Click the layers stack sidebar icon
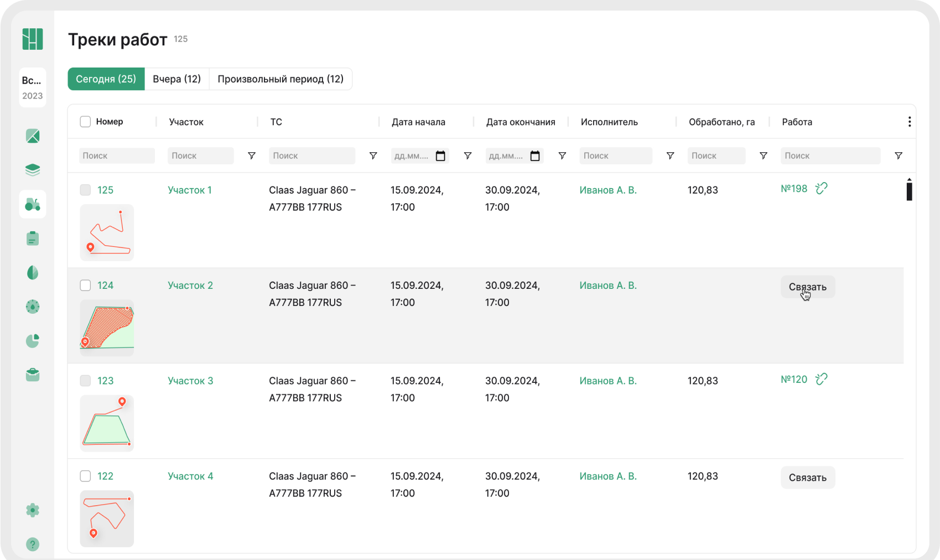 pyautogui.click(x=33, y=170)
